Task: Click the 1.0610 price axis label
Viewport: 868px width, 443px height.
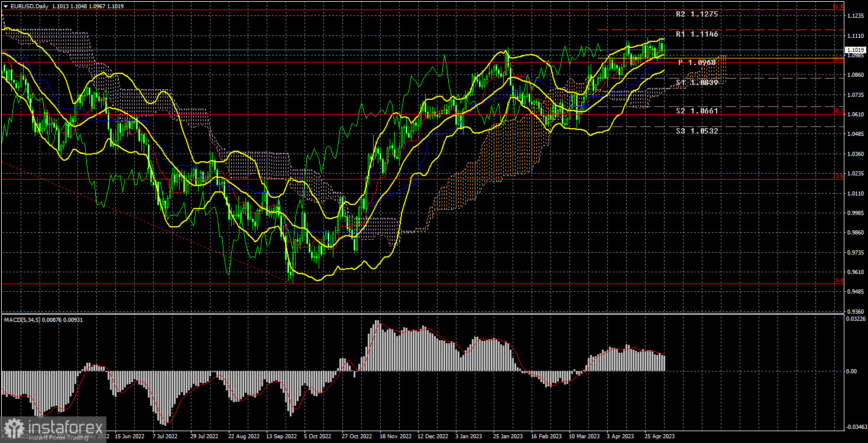Action: point(854,115)
